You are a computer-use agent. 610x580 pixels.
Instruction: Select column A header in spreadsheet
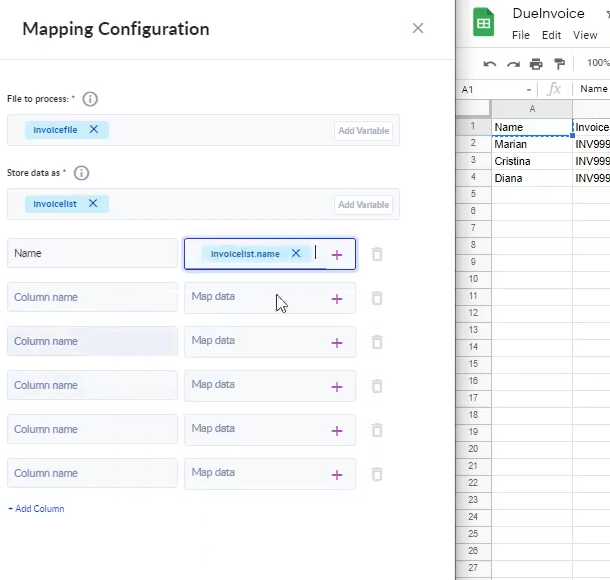532,109
